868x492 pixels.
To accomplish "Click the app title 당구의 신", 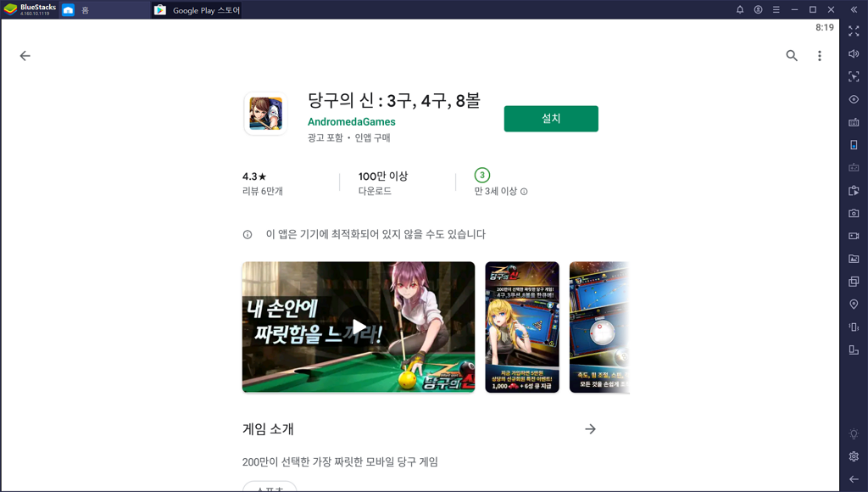I will pos(394,100).
